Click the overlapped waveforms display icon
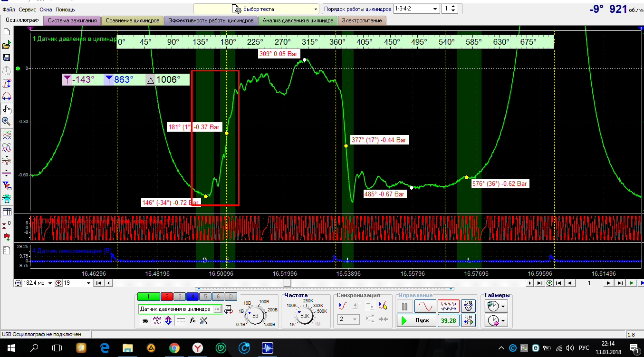The width and height of the screenshot is (644, 357). [x=7, y=148]
